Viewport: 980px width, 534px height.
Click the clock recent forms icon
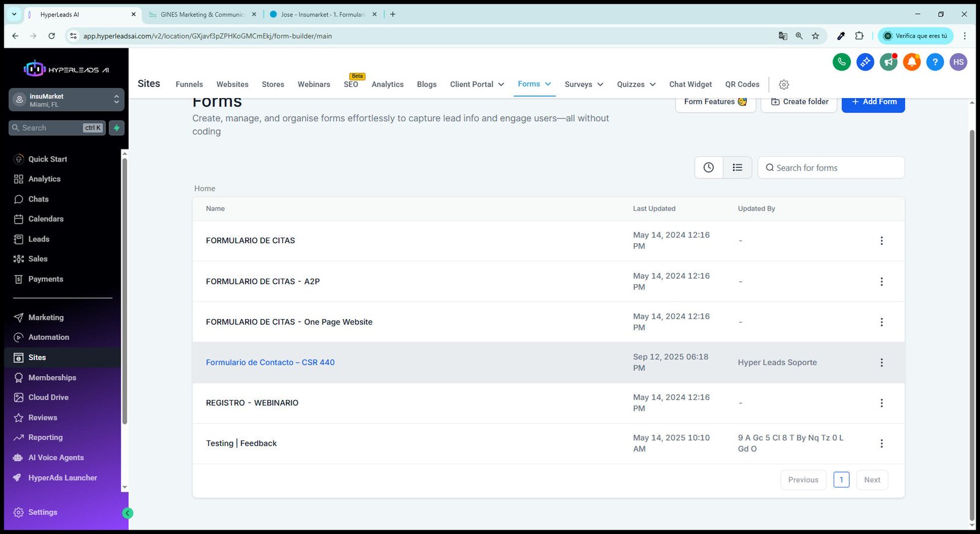pos(709,167)
